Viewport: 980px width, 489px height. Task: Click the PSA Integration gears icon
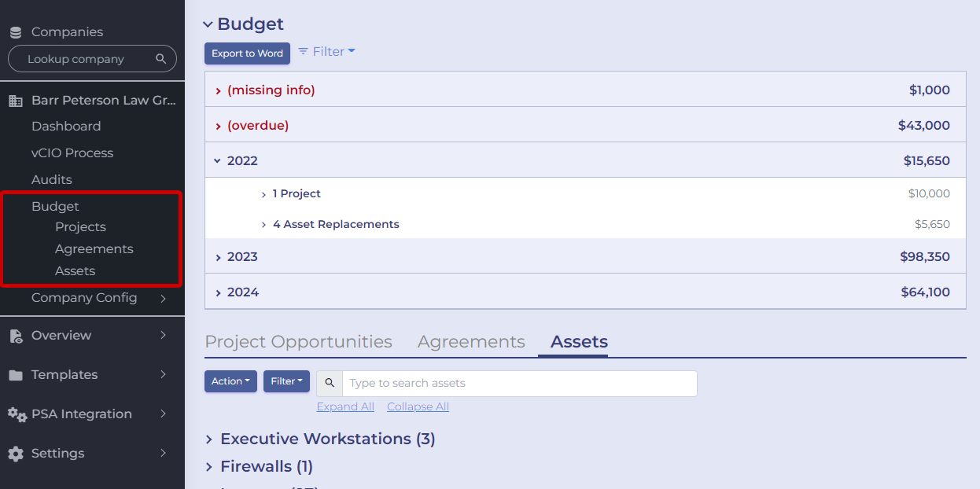(17, 414)
